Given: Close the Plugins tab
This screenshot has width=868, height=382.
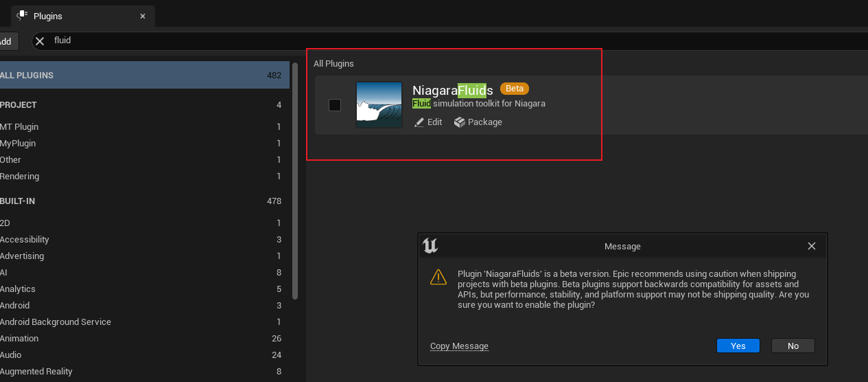Looking at the screenshot, I should (x=143, y=16).
